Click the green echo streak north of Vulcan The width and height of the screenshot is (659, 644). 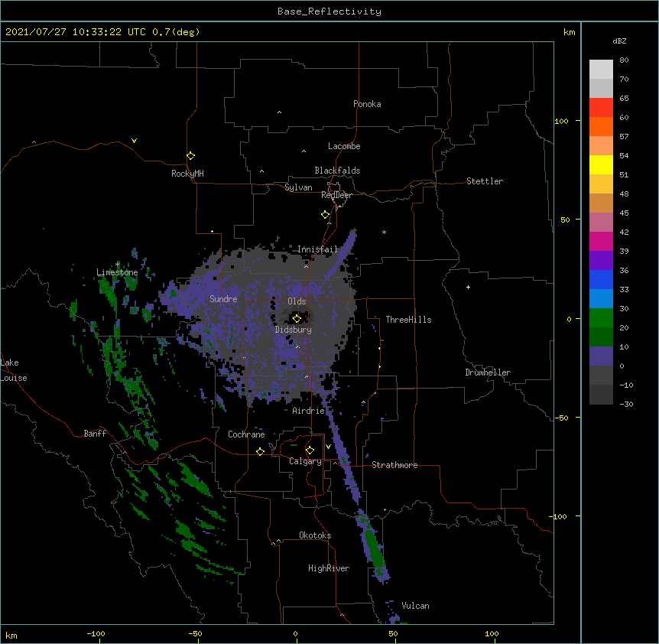coord(373,548)
